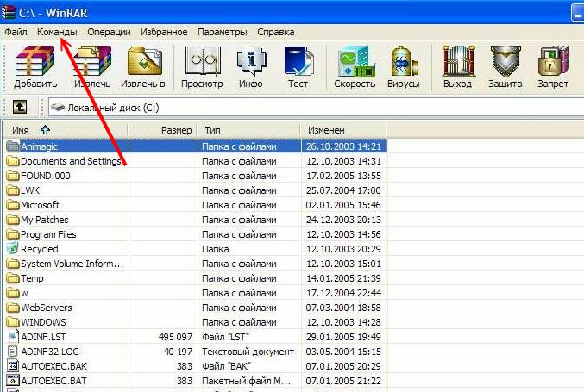Sort by the Размер column header
The image size is (584, 392).
click(x=163, y=130)
